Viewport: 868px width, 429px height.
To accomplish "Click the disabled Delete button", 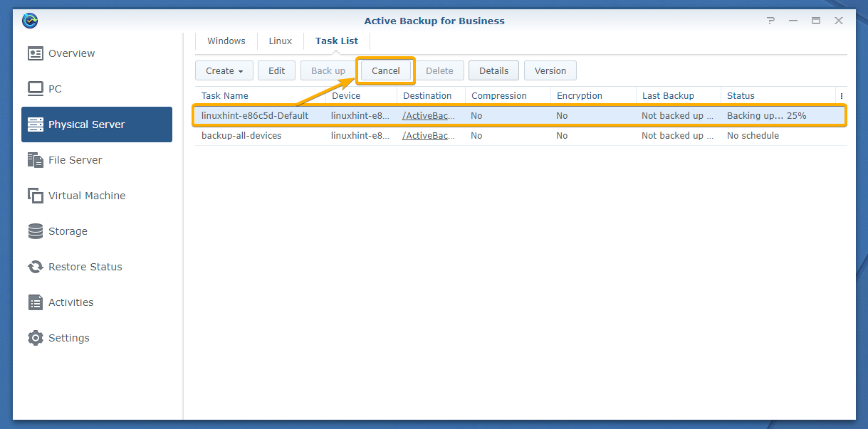I will click(439, 70).
